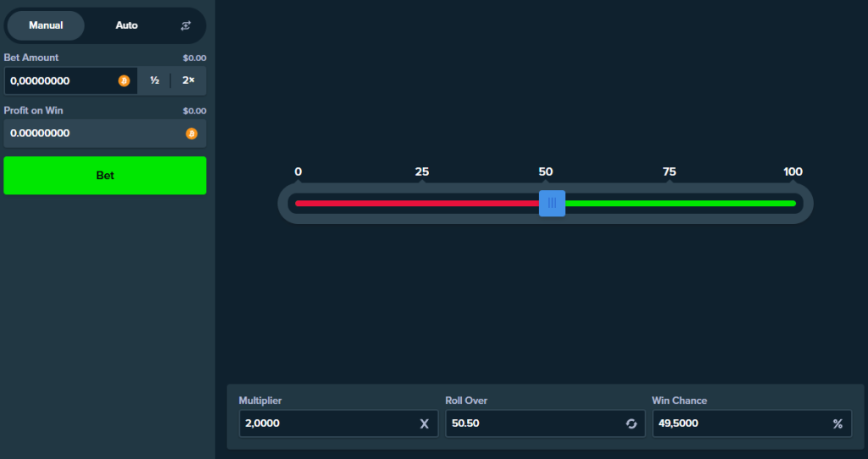Screen dimensions: 868x459
Task: Switch to the Auto tab
Action: pyautogui.click(x=126, y=25)
